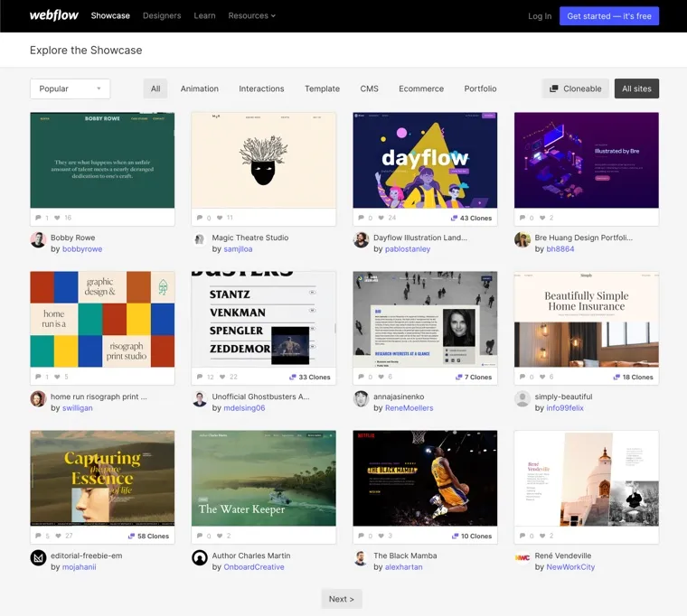Click the comment icon on the Ghostbusters card
This screenshot has width=687, height=616.
pos(200,377)
